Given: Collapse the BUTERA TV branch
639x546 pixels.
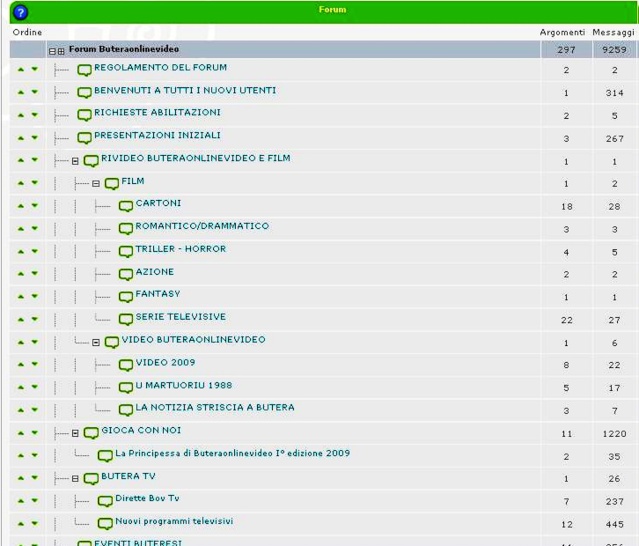Looking at the screenshot, I should (75, 479).
